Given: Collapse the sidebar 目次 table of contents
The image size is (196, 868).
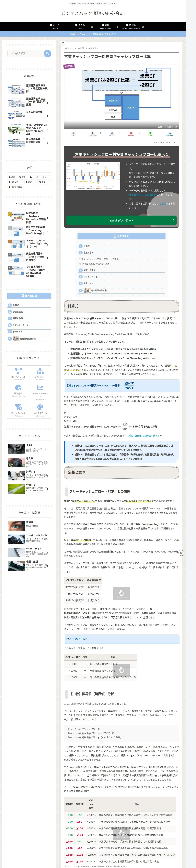Looking at the screenshot, I should (x=29, y=296).
